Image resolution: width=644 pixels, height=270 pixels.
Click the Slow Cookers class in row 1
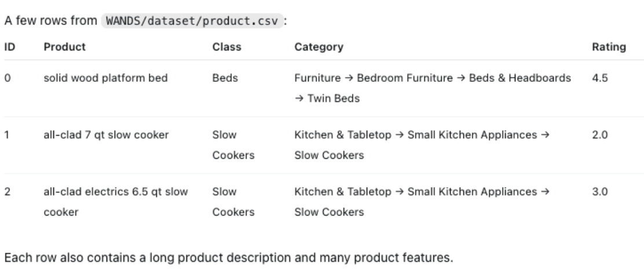(x=233, y=145)
